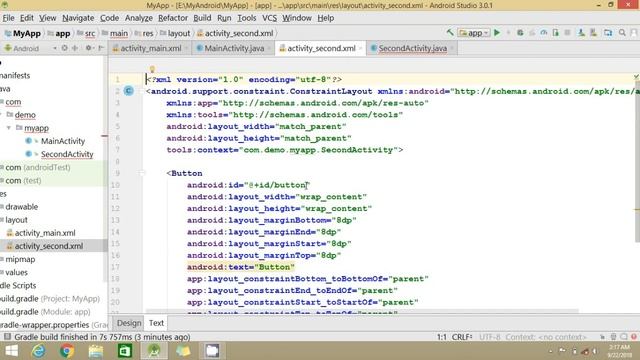Open the app run configuration dropdown
640x360 pixels.
click(474, 33)
